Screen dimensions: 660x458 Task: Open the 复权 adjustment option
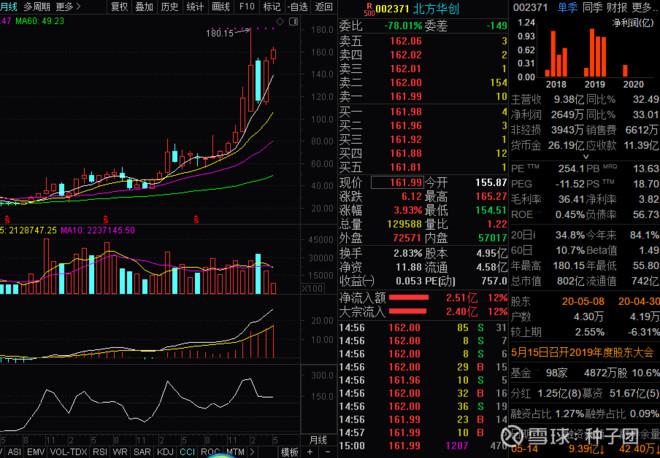coord(120,7)
